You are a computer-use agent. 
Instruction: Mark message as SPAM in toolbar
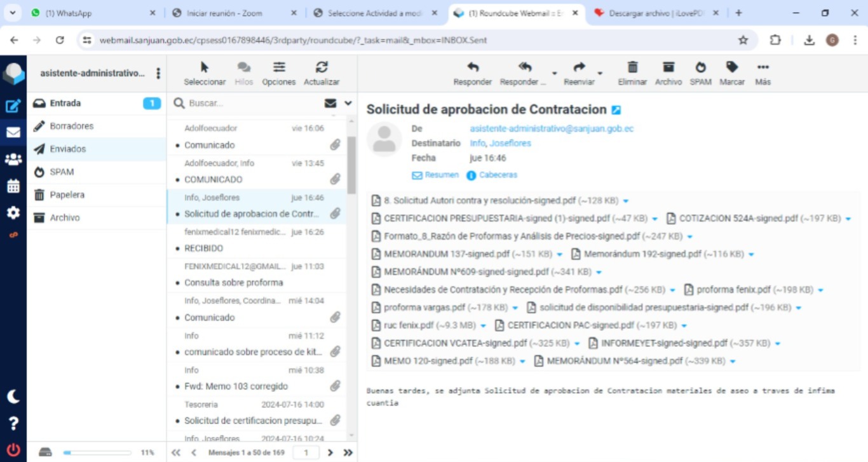coord(700,67)
